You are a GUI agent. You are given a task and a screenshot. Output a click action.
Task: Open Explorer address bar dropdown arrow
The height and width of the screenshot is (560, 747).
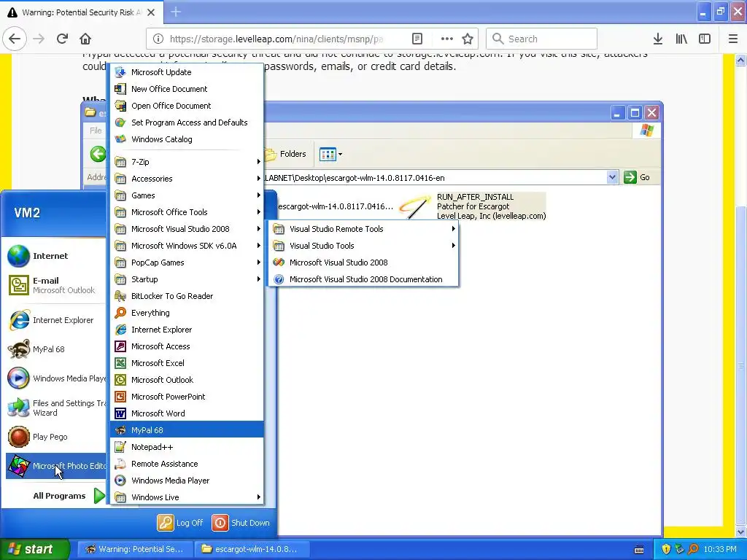[613, 178]
